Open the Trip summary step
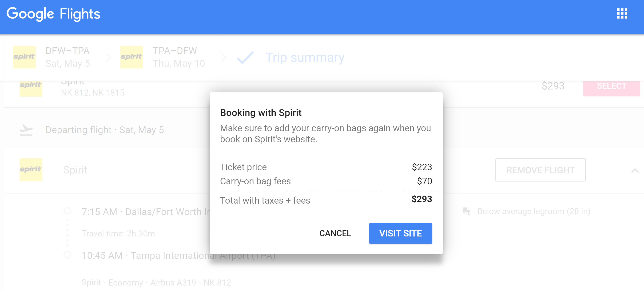 coord(305,58)
